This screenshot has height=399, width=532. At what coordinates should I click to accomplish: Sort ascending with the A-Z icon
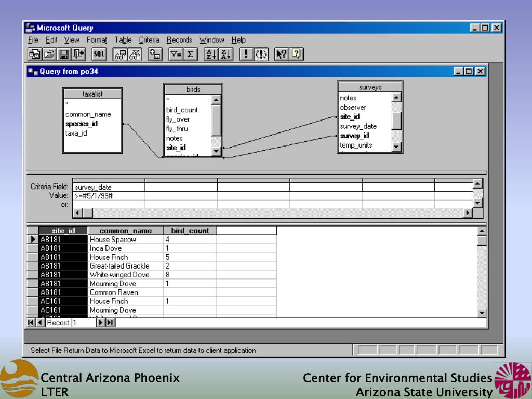tap(211, 54)
